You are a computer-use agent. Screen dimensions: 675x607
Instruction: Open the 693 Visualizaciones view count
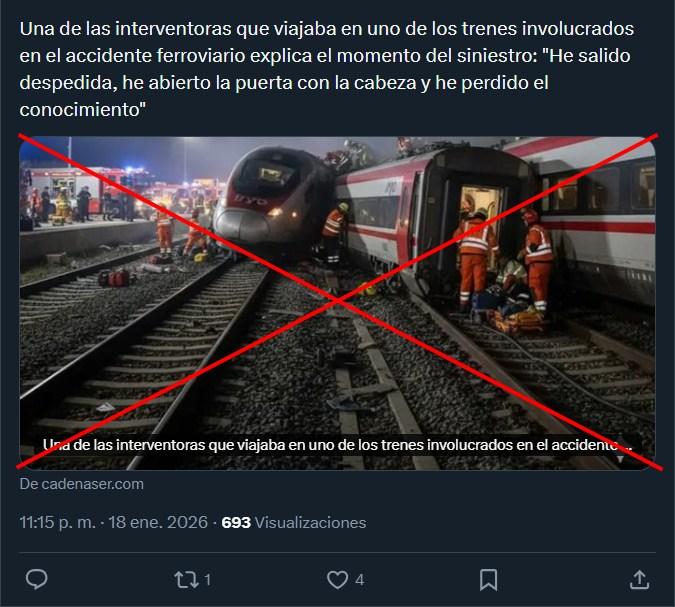pyautogui.click(x=294, y=522)
